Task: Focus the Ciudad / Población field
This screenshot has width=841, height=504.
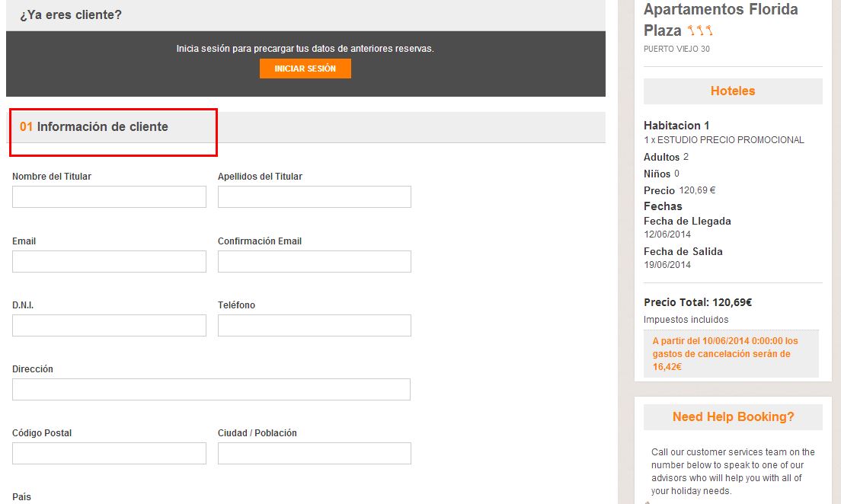Action: (x=315, y=453)
